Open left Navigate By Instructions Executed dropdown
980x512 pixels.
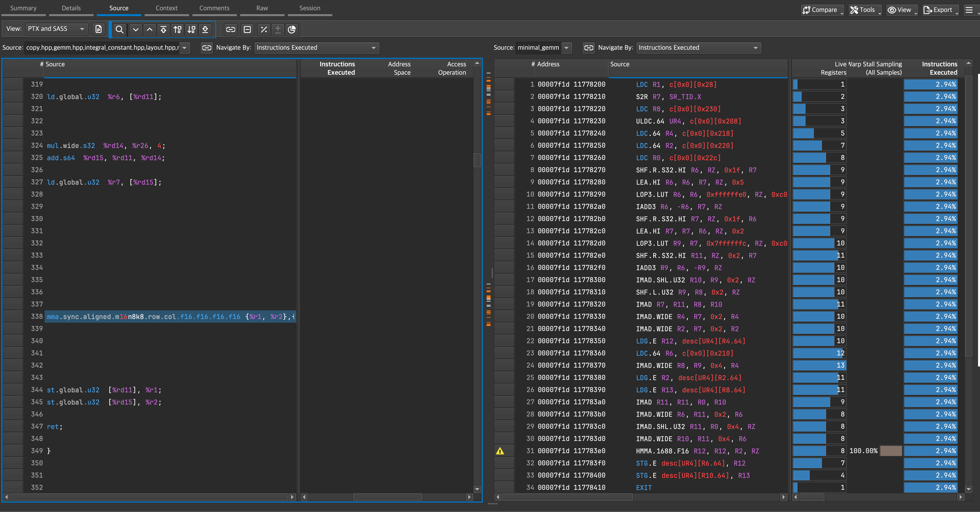(x=316, y=47)
